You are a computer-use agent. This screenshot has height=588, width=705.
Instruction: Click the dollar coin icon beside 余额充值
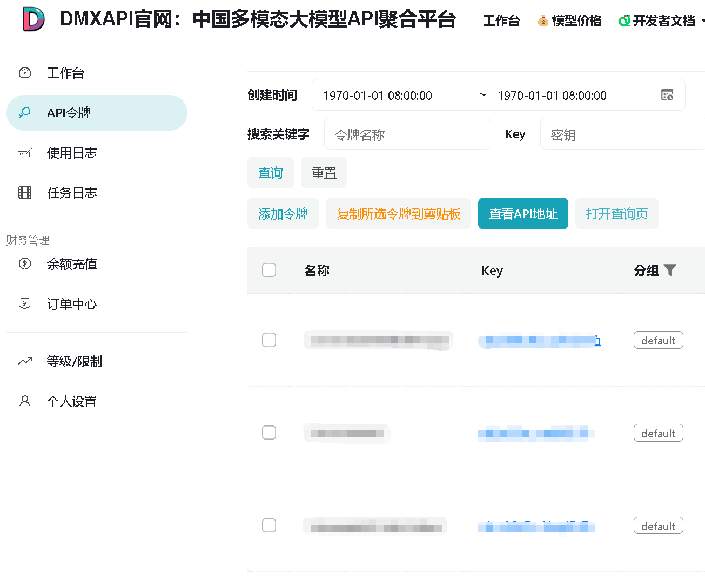[25, 263]
